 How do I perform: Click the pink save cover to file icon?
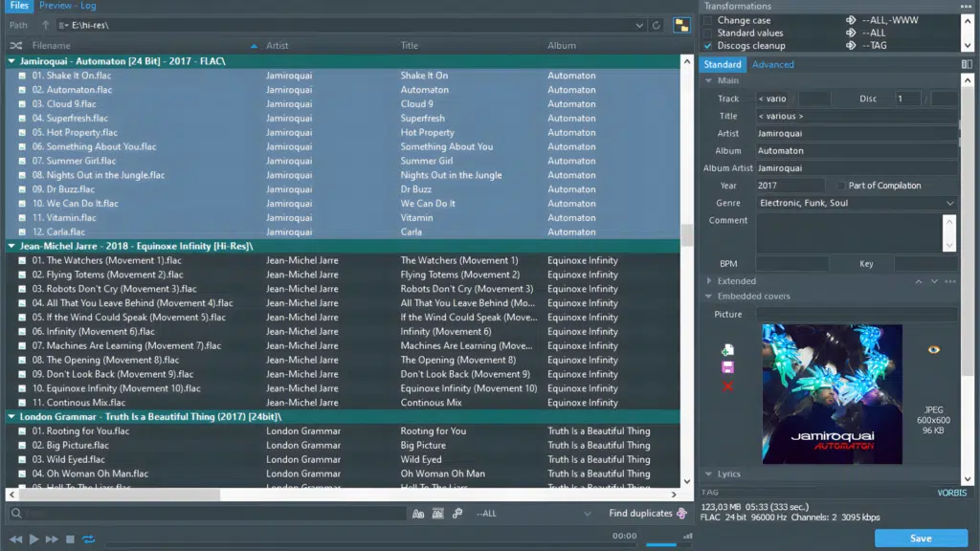pos(727,367)
